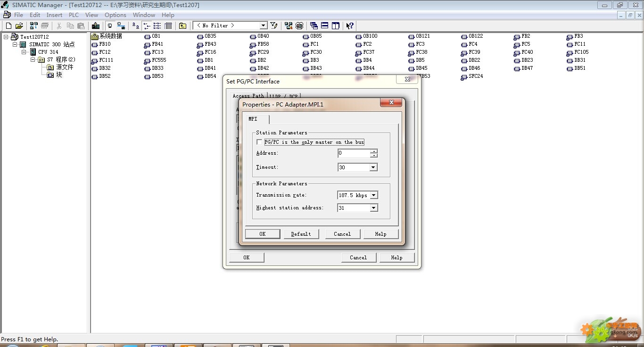This screenshot has height=347, width=644.
Task: Click the Accessible Nodes toolbar icon
Action: coord(34,26)
